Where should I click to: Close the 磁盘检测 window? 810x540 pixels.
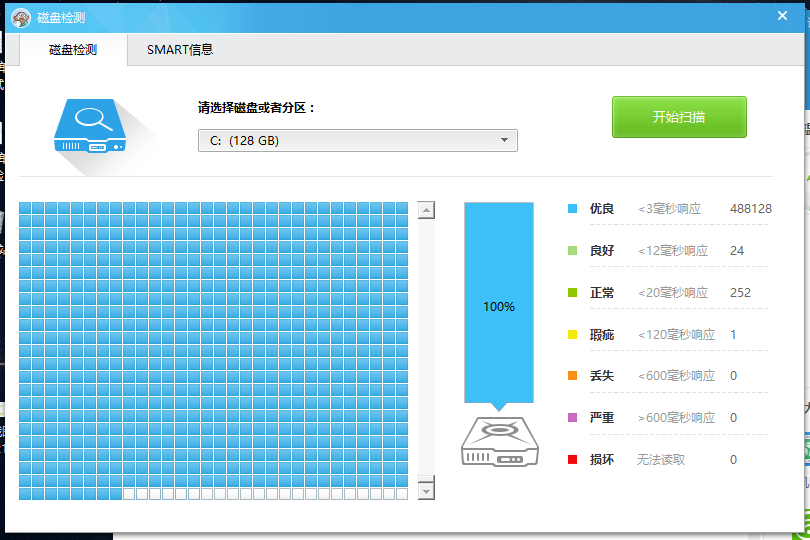(x=782, y=15)
